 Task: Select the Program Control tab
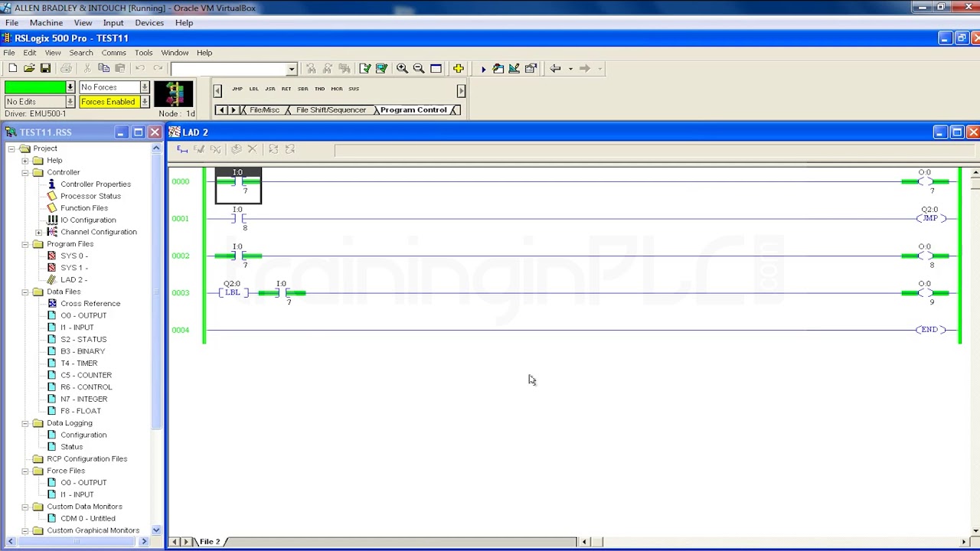413,110
